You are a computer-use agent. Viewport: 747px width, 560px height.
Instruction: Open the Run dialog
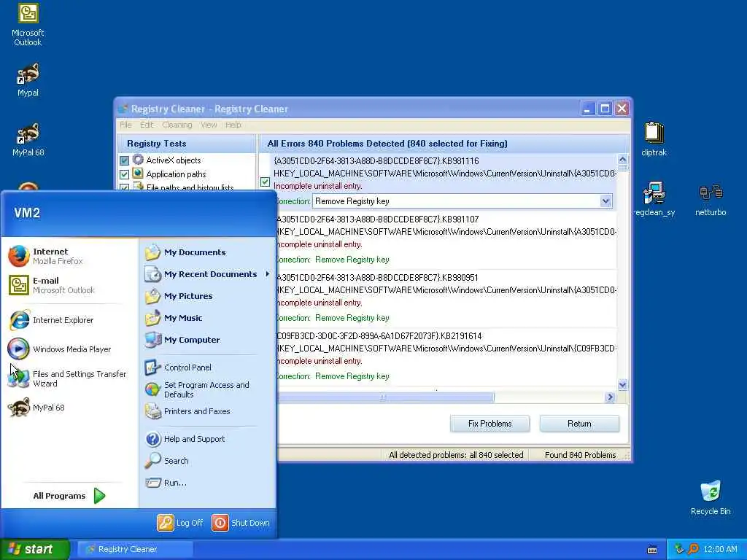coord(207,483)
